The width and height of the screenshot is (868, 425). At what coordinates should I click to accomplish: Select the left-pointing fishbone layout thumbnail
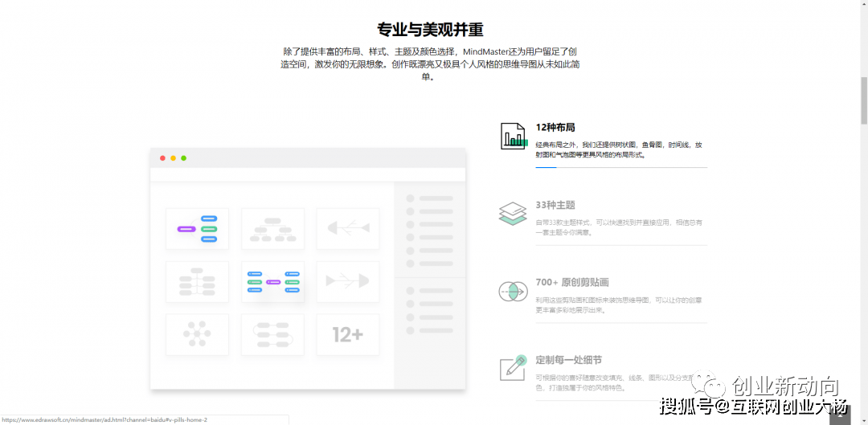point(348,228)
